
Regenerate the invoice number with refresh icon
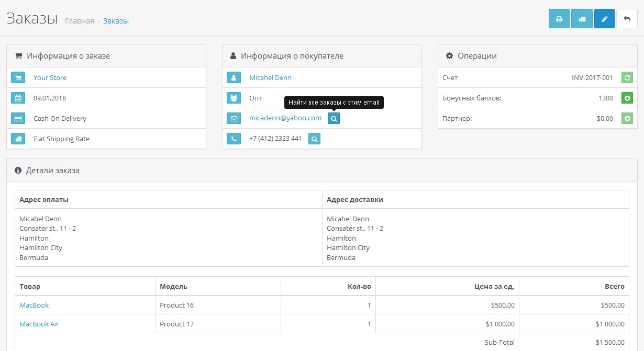tap(627, 78)
